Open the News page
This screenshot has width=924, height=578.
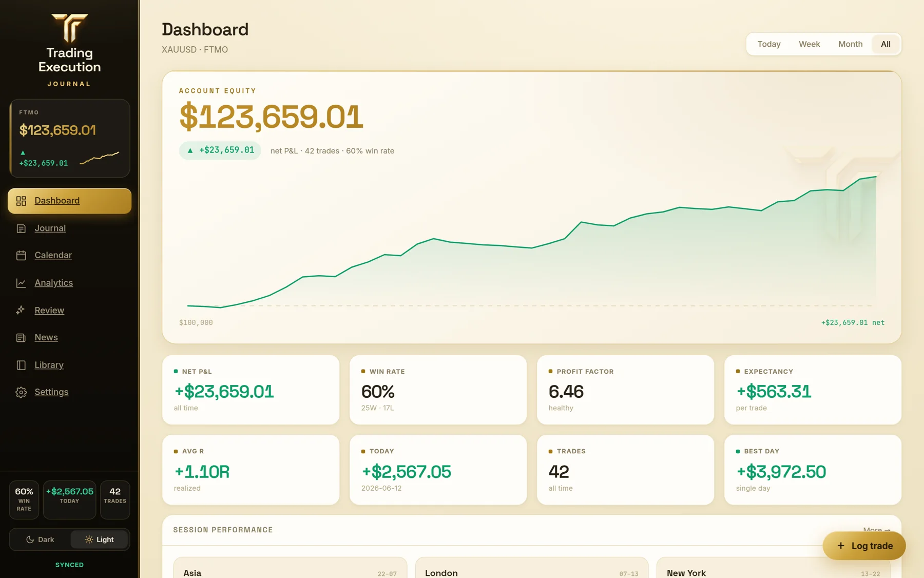coord(69,337)
